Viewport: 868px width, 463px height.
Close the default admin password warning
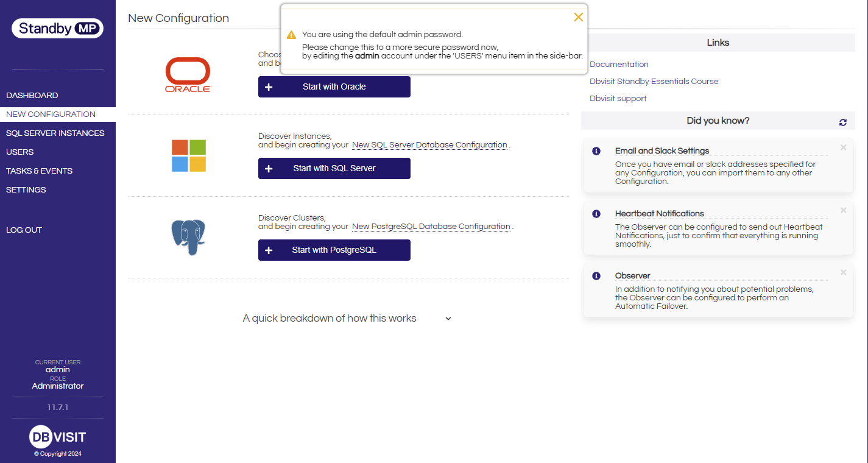pyautogui.click(x=579, y=17)
